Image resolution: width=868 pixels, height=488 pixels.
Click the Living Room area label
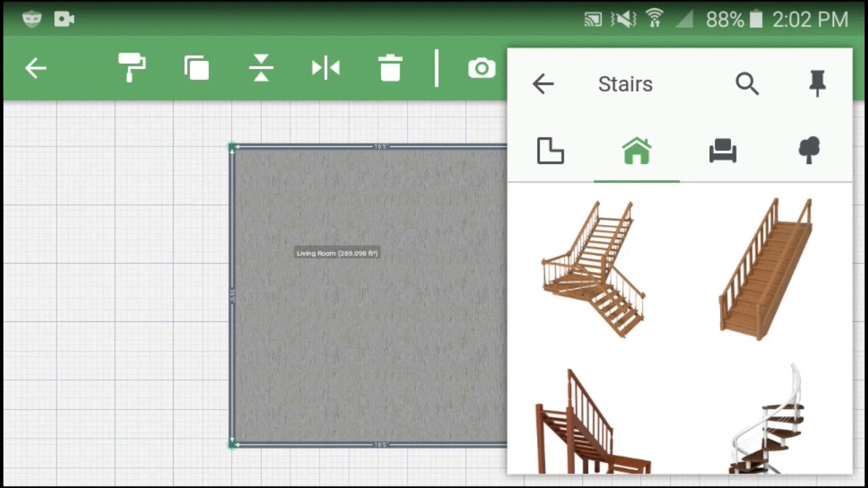click(x=337, y=253)
